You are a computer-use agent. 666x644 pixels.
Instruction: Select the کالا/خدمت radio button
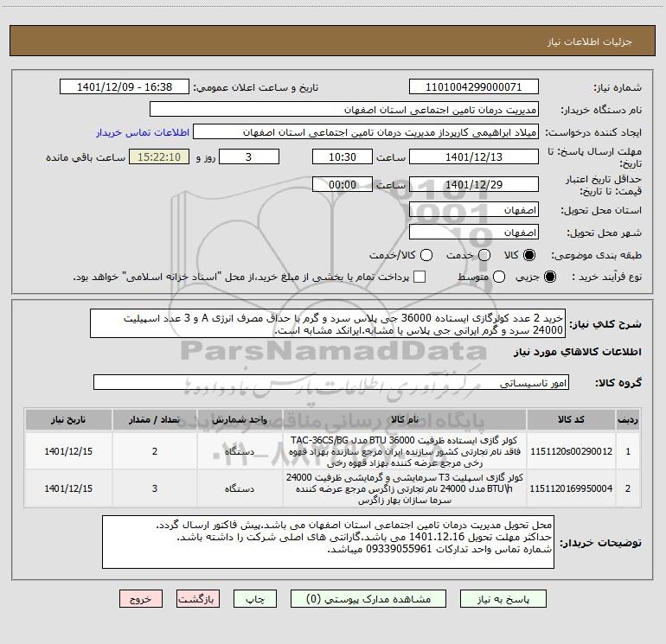426,255
